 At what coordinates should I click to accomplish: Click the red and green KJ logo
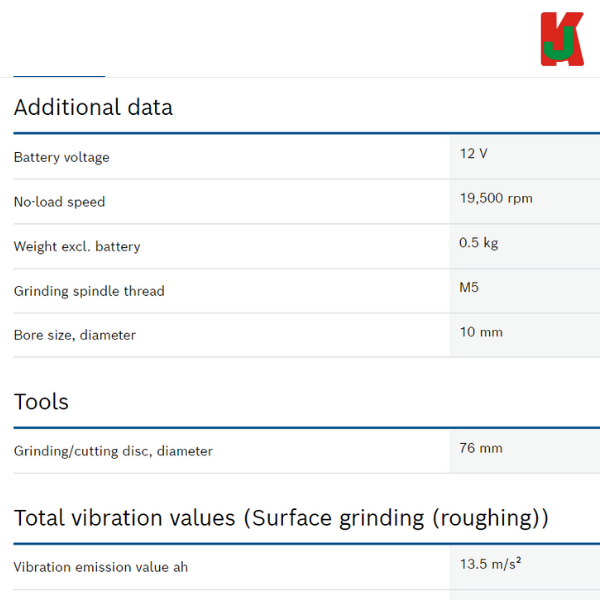(x=562, y=39)
